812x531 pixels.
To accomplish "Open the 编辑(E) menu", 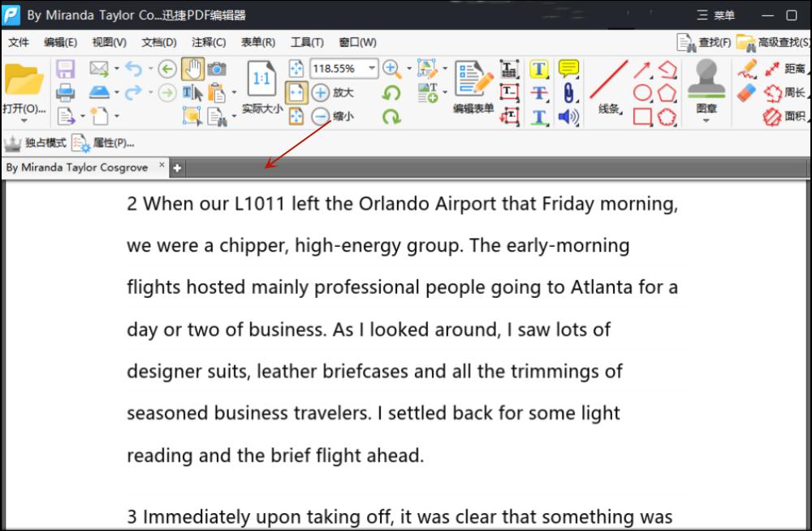I will pos(61,42).
